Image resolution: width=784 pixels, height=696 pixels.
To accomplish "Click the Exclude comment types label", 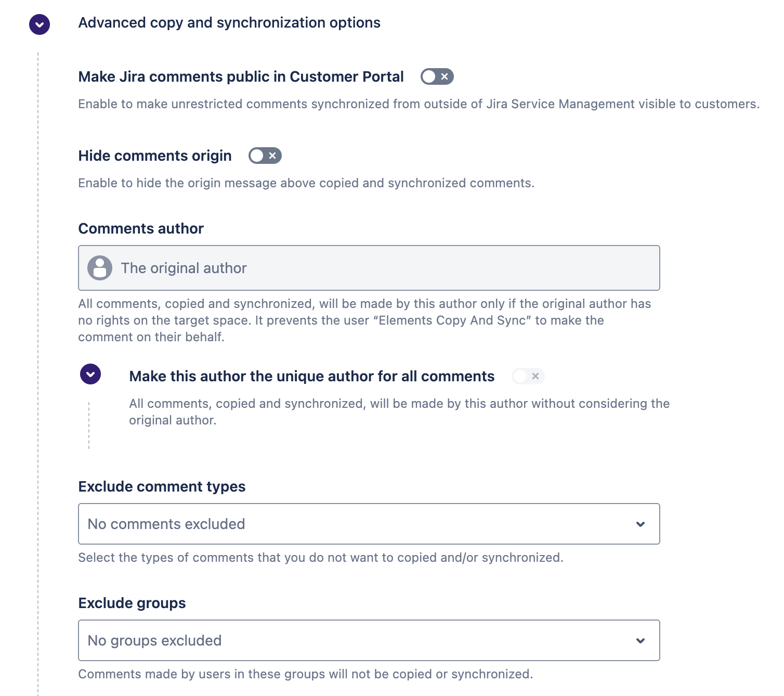I will coord(162,486).
